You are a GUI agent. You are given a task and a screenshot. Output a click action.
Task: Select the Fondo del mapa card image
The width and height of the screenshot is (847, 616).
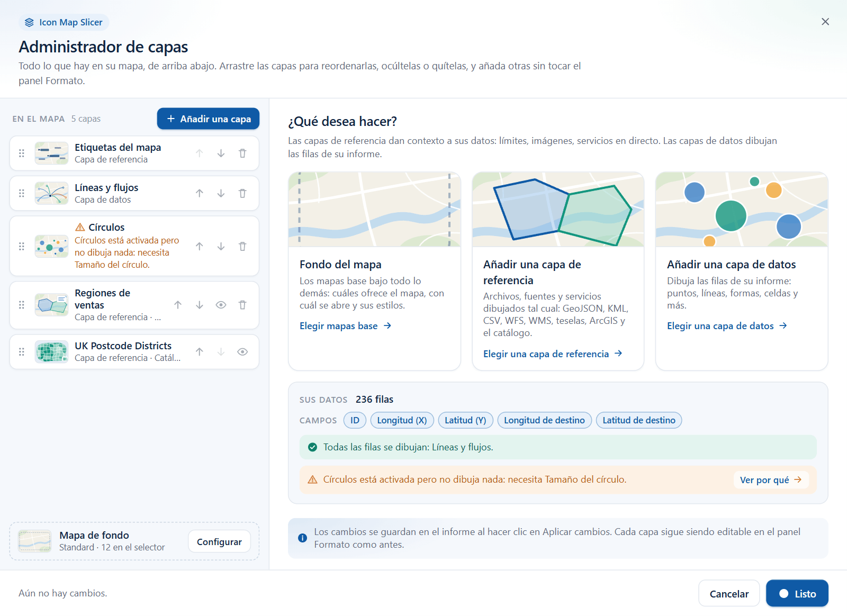[x=374, y=210]
